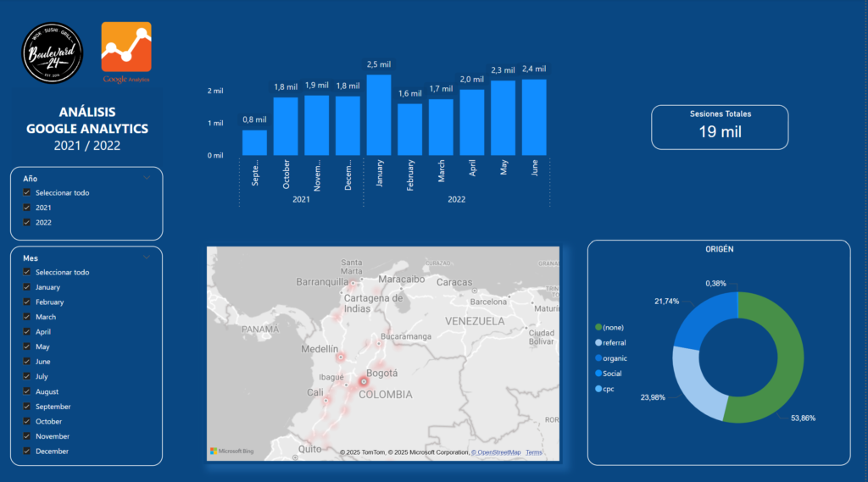Uncheck the August month checkbox
This screenshot has width=868, height=482.
[26, 391]
